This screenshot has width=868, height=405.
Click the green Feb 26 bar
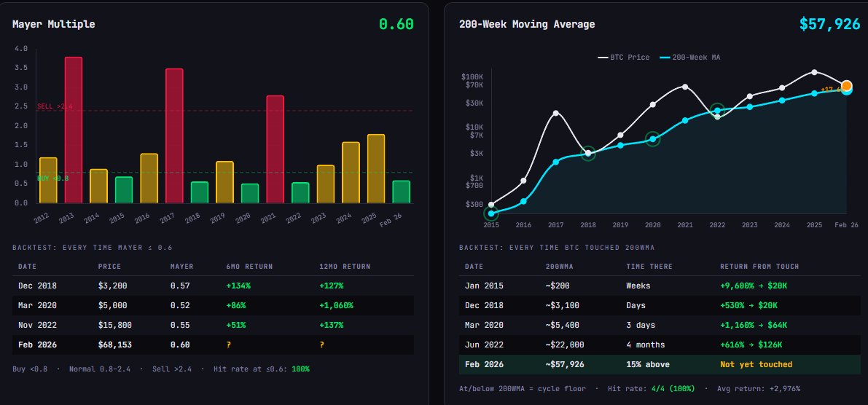(402, 192)
